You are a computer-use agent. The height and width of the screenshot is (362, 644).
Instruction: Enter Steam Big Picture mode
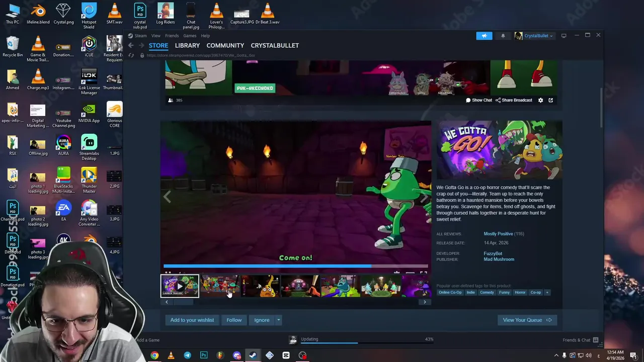click(x=563, y=36)
